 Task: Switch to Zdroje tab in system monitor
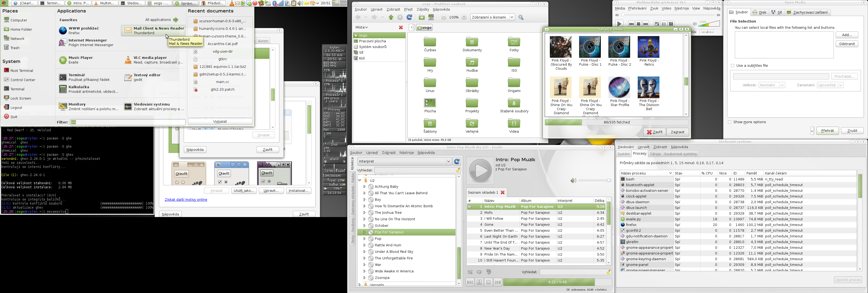[x=655, y=154]
